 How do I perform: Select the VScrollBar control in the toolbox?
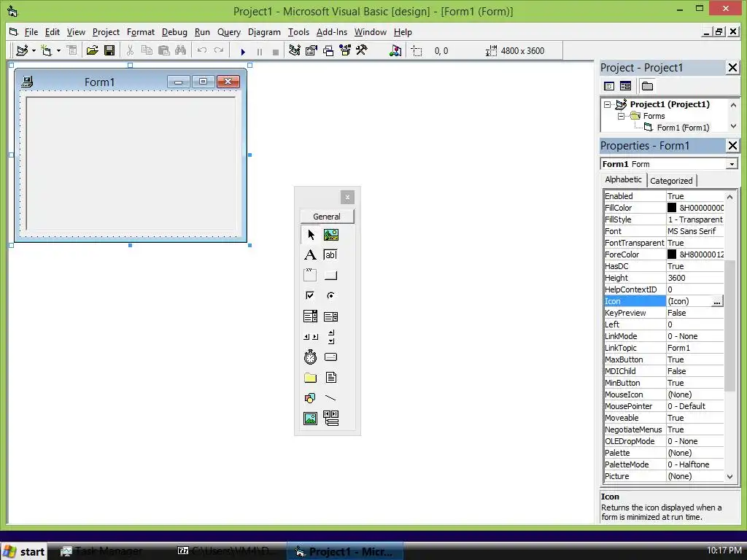(331, 337)
